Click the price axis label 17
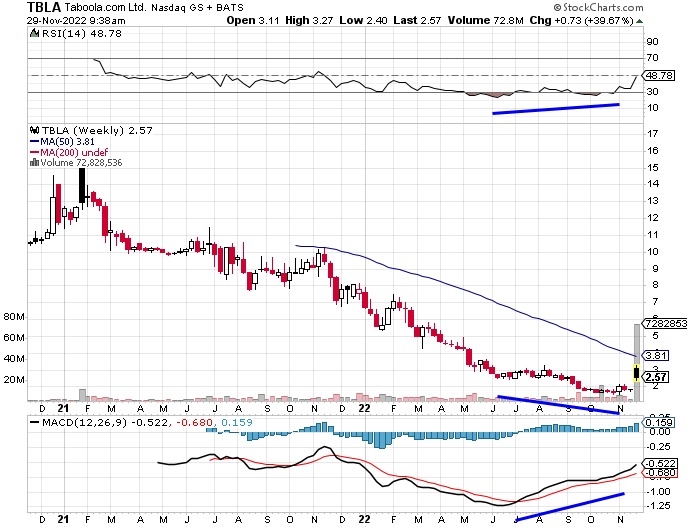Viewport: 691px width, 529px height. (x=653, y=134)
